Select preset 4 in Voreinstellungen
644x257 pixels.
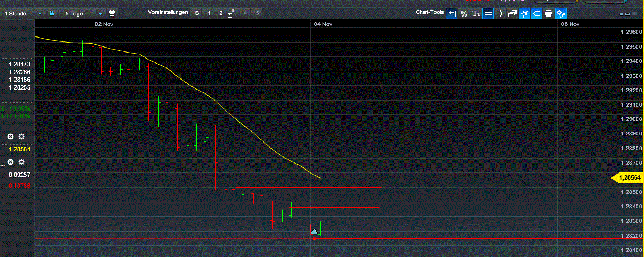coord(245,13)
